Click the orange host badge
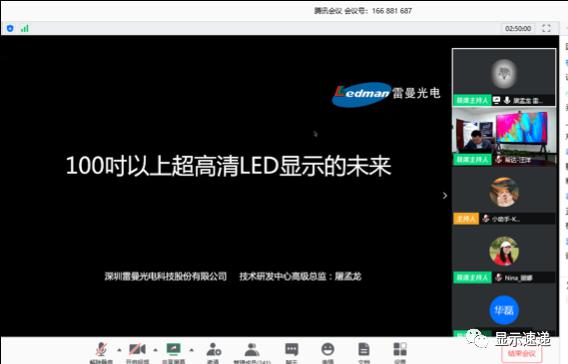The height and width of the screenshot is (364, 568). tap(466, 219)
